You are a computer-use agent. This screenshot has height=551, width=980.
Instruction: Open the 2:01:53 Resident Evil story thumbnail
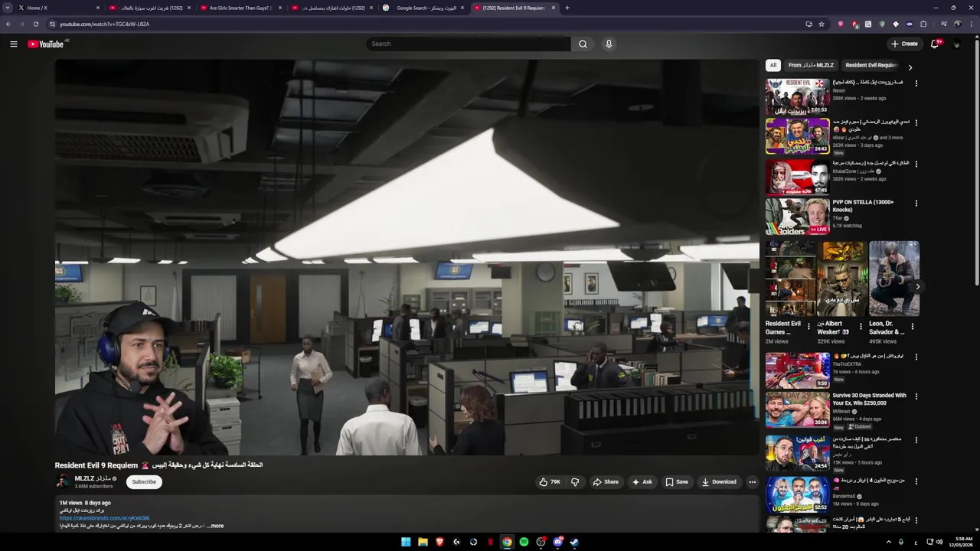click(797, 96)
